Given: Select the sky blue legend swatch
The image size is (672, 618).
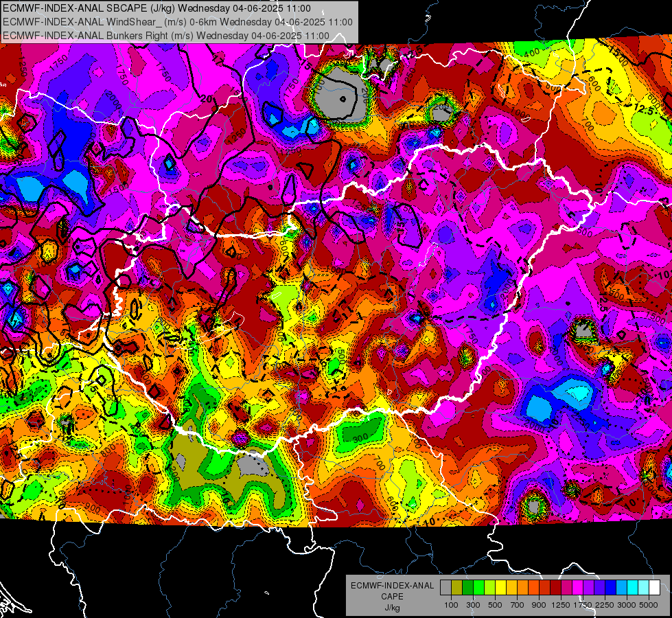Looking at the screenshot, I should [621, 587].
